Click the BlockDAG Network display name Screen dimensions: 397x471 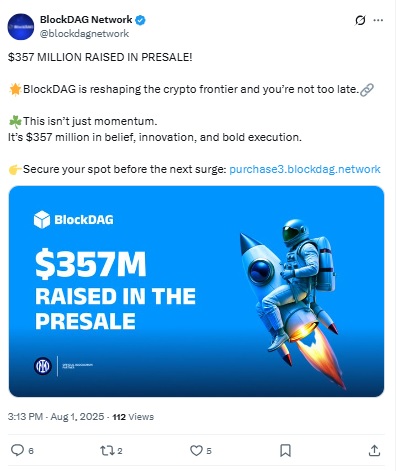coord(86,20)
